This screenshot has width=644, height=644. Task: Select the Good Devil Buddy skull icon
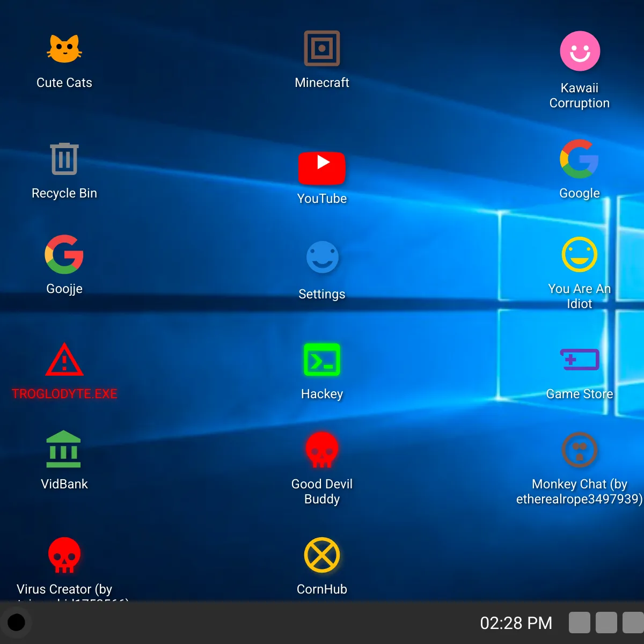click(x=322, y=450)
